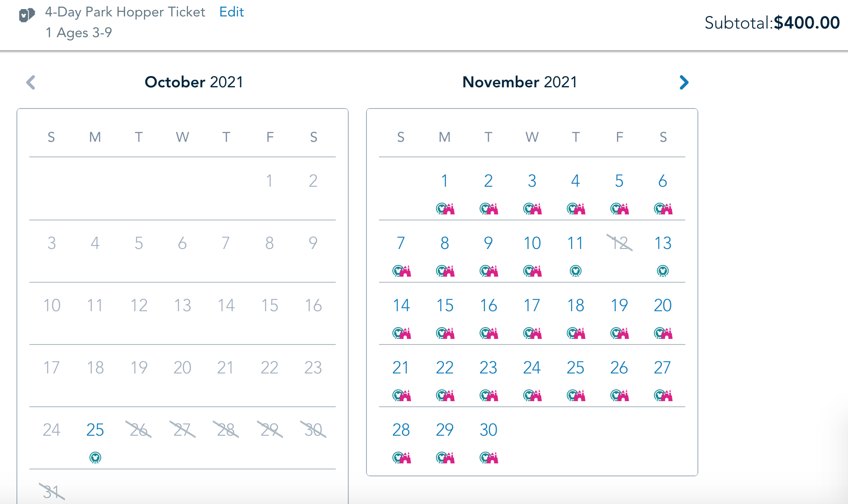Pick November 25 in the calendar
848x504 pixels.
point(575,367)
